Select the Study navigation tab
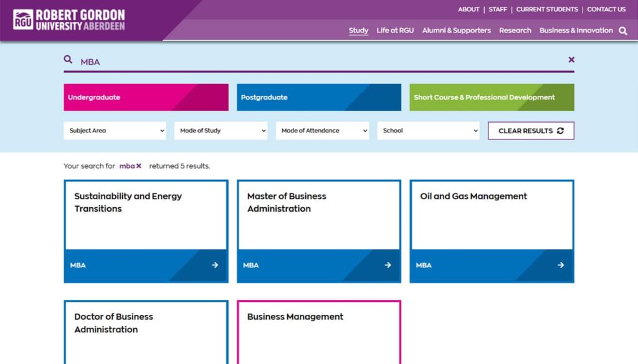The image size is (638, 364). point(358,30)
